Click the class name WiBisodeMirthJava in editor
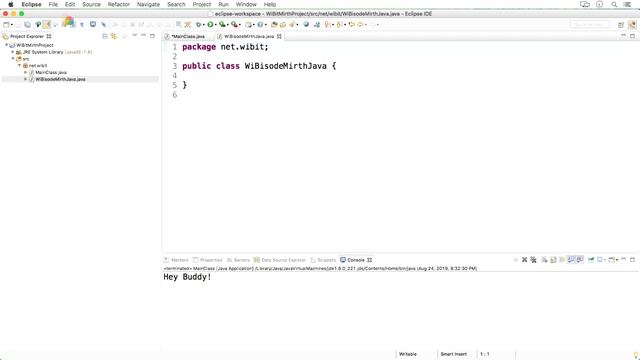Screen dimensions: 640x360 [x=285, y=66]
